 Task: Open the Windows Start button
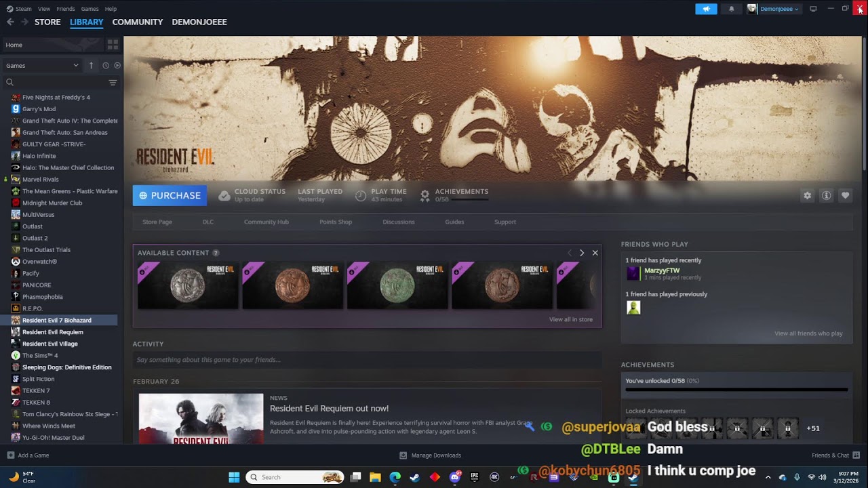click(234, 477)
